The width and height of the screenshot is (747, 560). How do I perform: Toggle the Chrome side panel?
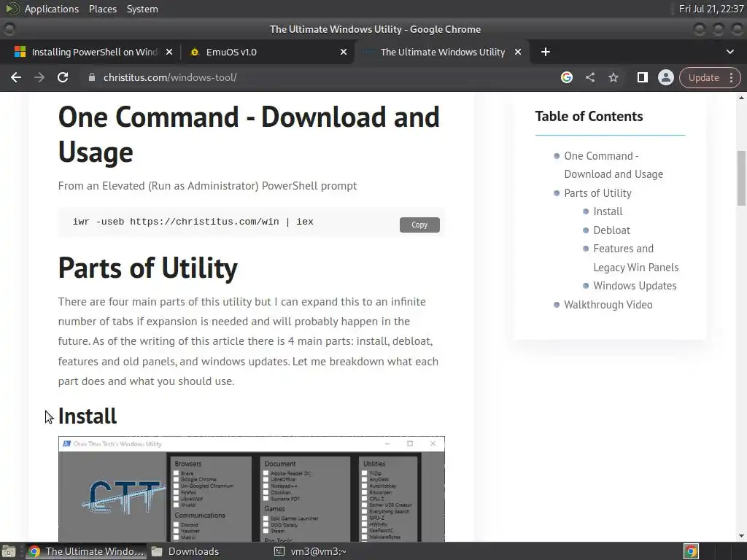pos(642,77)
